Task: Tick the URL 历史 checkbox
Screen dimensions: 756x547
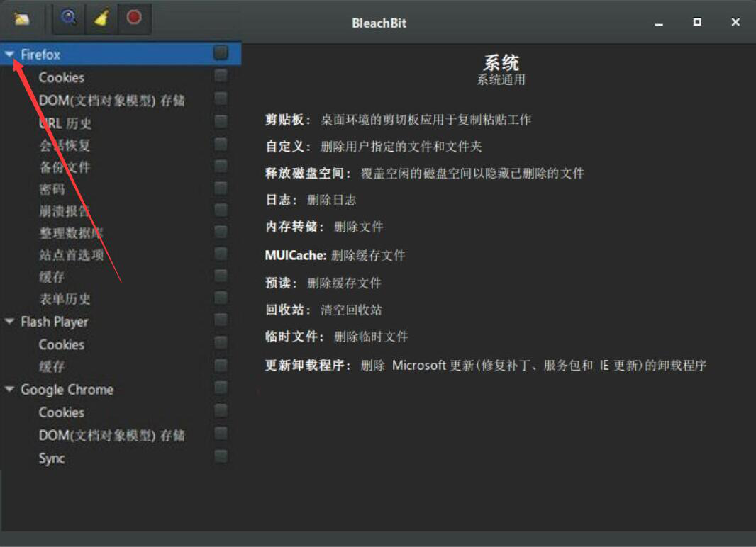Action: point(221,121)
